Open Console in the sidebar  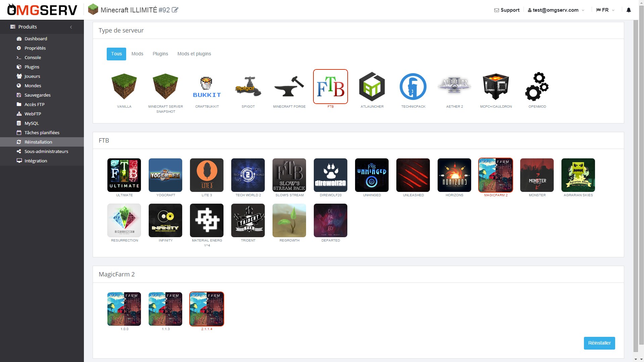pos(42,57)
